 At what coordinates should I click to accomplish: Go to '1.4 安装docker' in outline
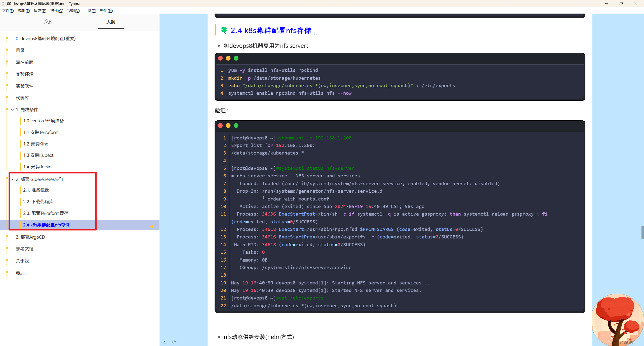(38, 167)
